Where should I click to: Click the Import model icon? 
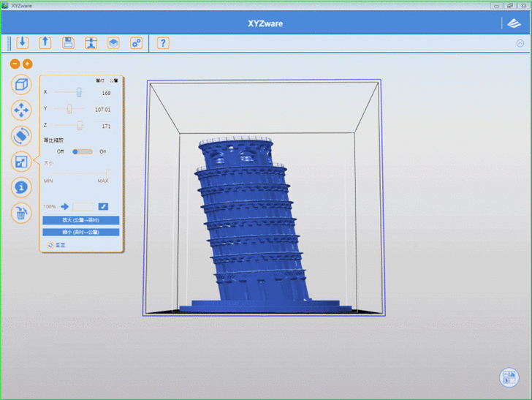tap(22, 43)
